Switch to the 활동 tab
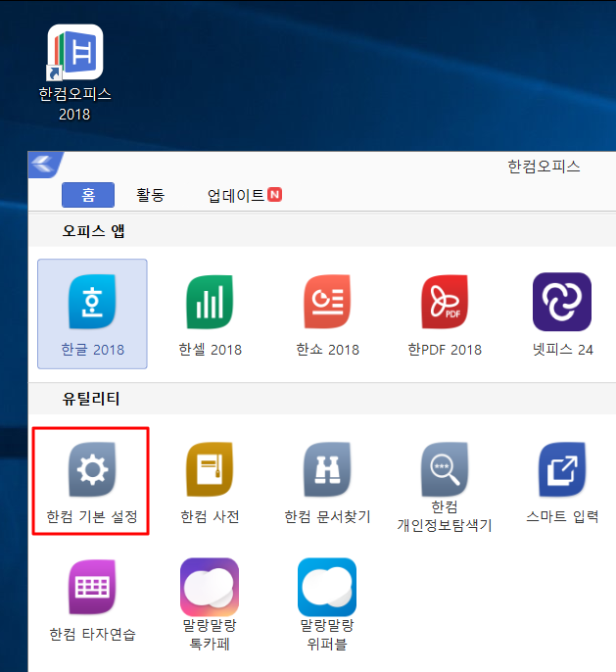Image resolution: width=616 pixels, height=672 pixels. tap(150, 195)
